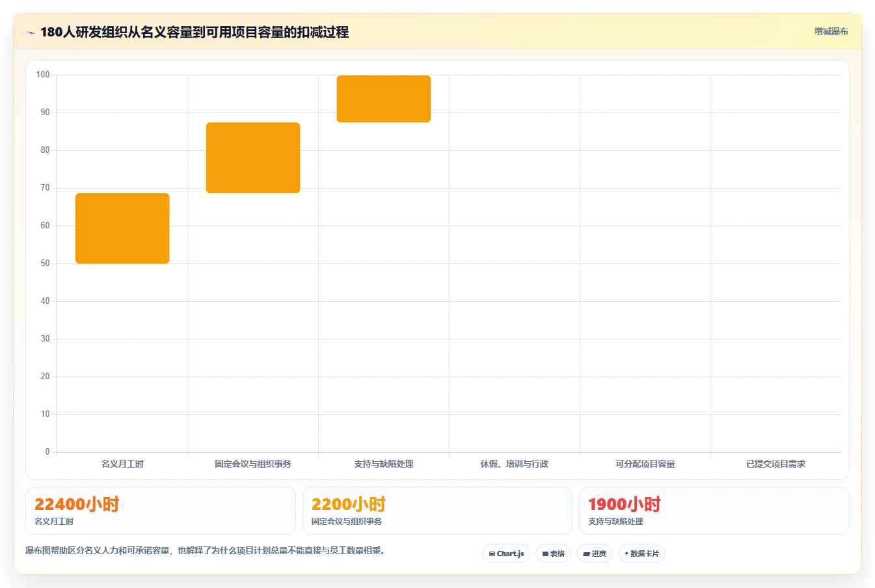Click x-axis label 休假、培训与行政
The image size is (875, 588).
click(515, 464)
